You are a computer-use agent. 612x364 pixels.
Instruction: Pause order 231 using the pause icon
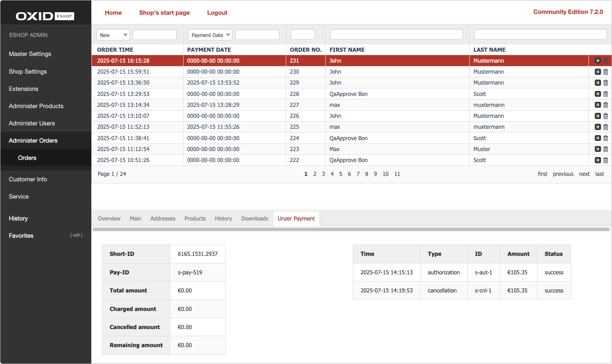coord(598,61)
